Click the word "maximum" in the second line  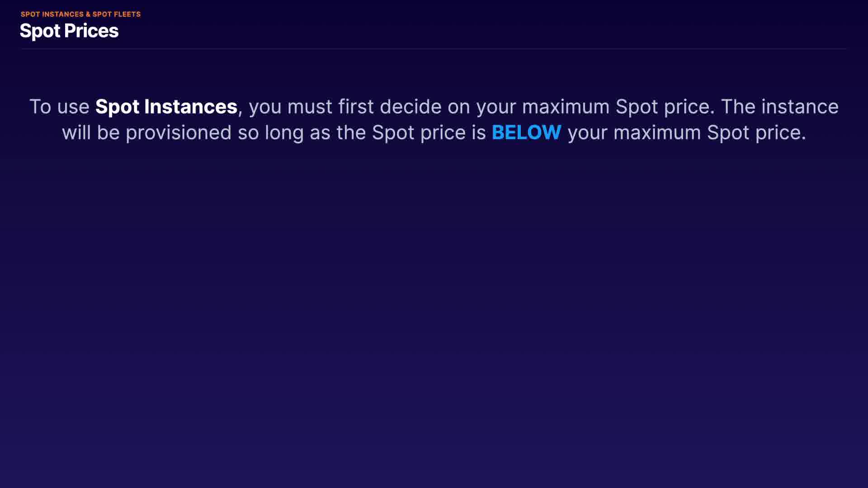657,133
